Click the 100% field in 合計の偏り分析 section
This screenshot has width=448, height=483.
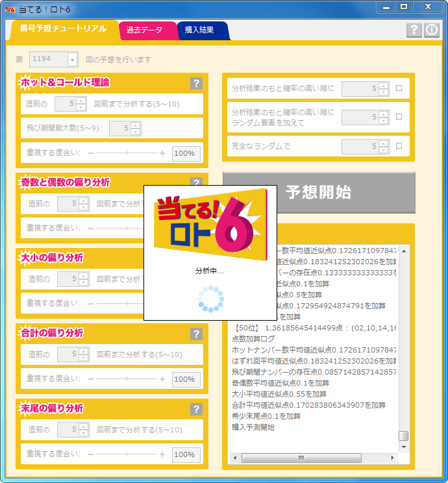[186, 379]
